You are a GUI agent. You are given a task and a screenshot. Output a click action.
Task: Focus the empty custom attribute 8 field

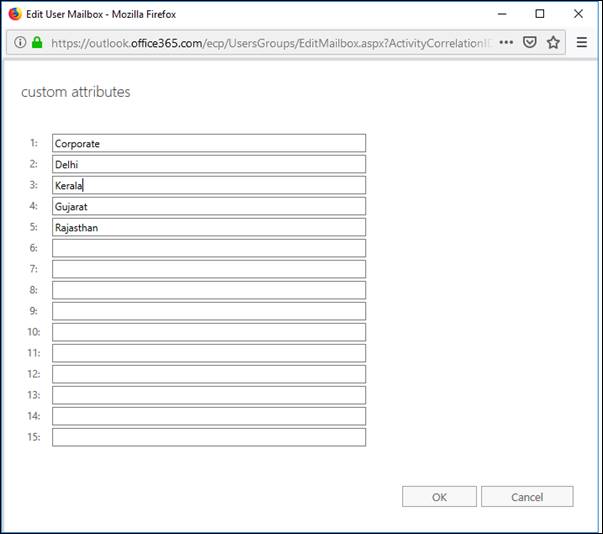point(209,290)
